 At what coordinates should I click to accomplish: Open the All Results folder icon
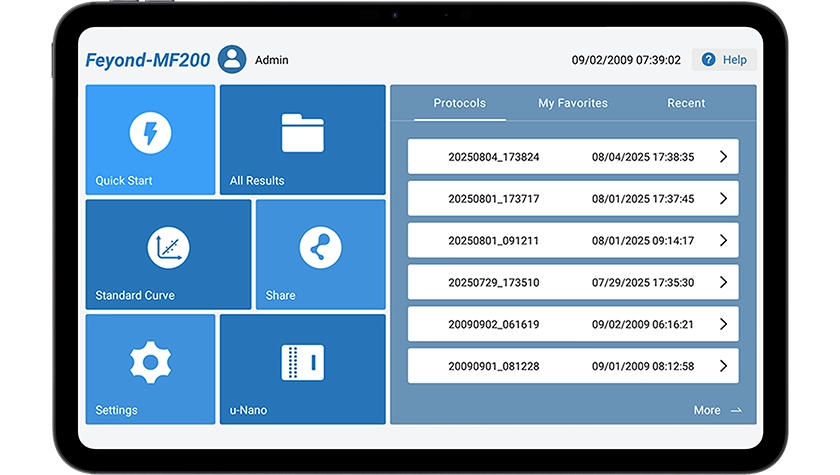pyautogui.click(x=303, y=133)
